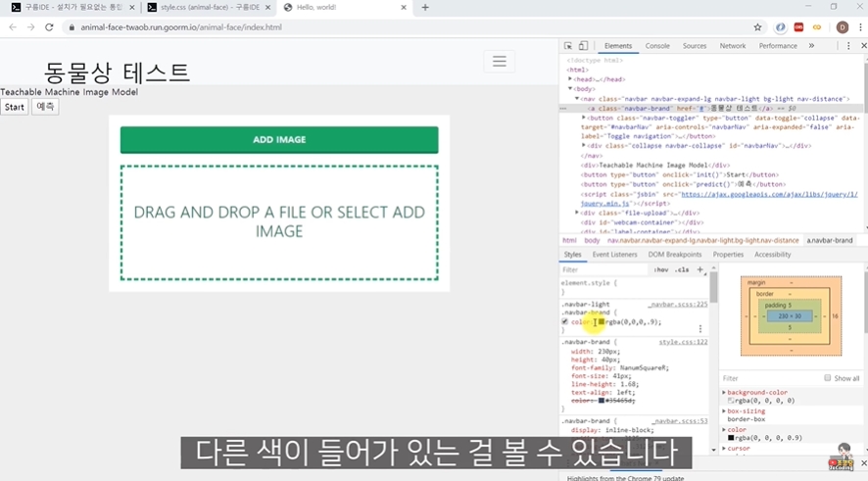Switch to Accessibility pane
This screenshot has width=868, height=481.
click(x=772, y=255)
